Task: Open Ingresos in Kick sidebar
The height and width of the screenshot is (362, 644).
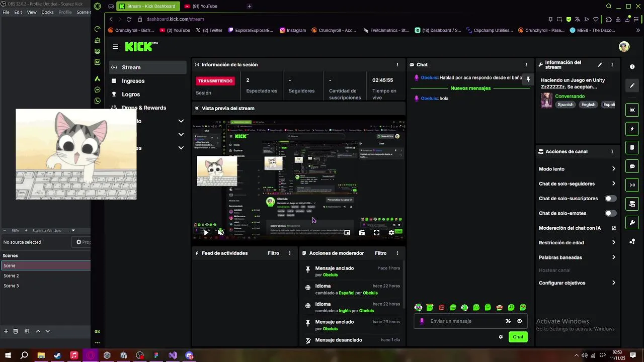Action: pyautogui.click(x=133, y=81)
